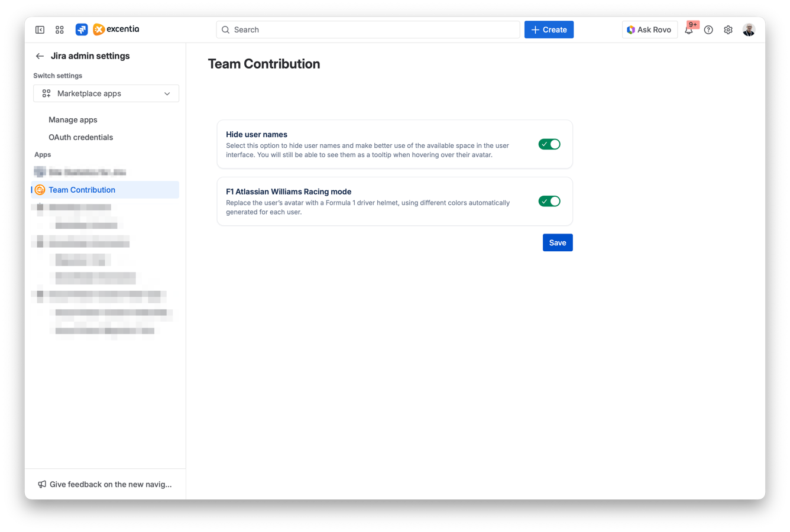The image size is (790, 532).
Task: Expand the Switch settings selector
Action: 167,93
